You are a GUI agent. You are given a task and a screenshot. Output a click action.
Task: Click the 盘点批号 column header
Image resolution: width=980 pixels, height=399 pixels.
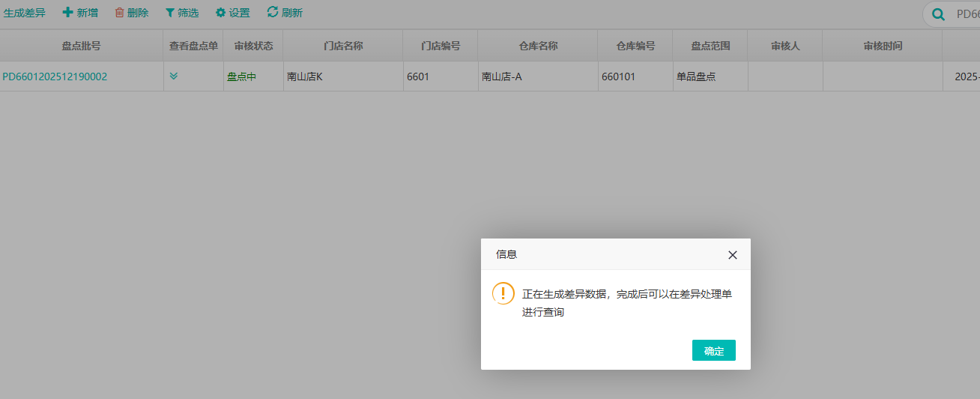click(81, 46)
